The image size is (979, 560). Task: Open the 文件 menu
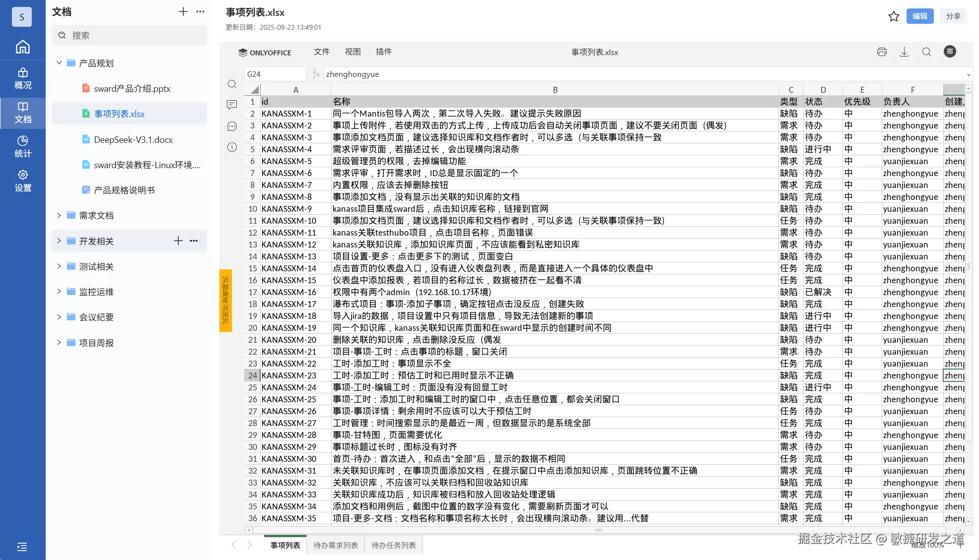321,52
